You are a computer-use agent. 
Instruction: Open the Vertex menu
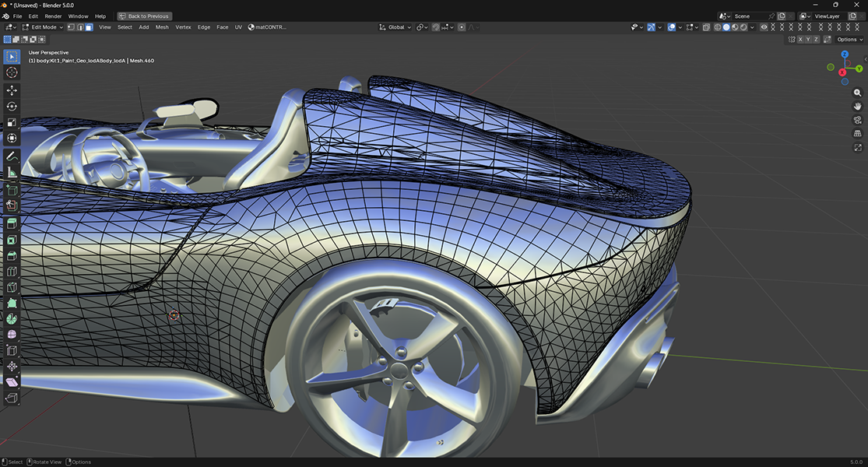(183, 27)
